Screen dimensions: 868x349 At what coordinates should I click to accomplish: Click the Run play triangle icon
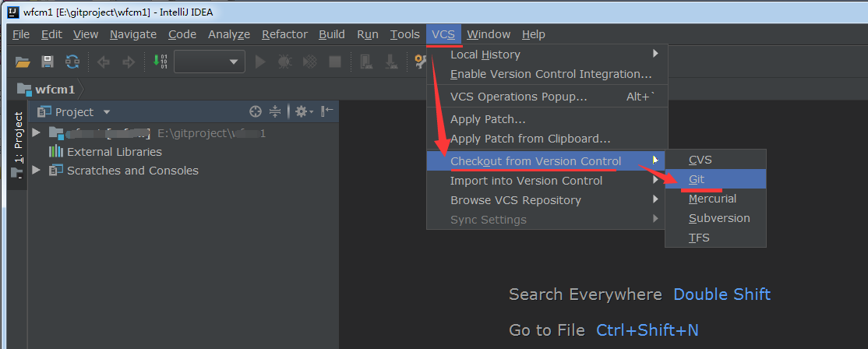point(260,62)
